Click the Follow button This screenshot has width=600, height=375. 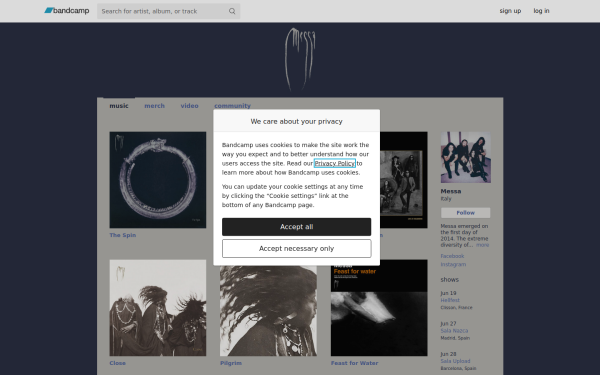[465, 213]
